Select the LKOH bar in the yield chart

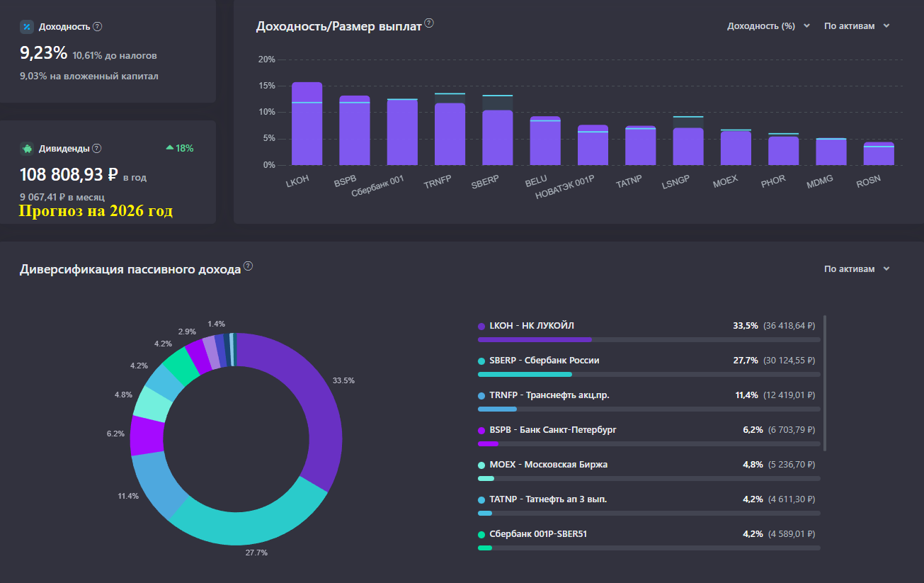coord(307,124)
